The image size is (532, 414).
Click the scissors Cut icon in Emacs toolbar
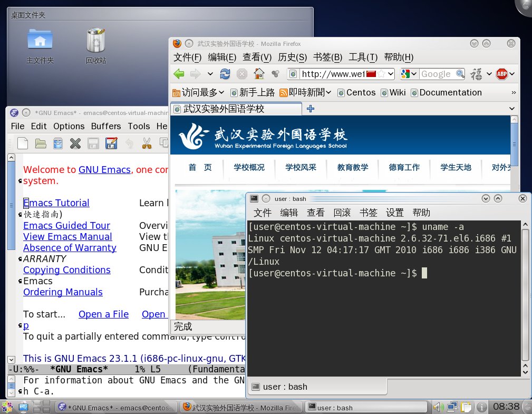(x=147, y=143)
